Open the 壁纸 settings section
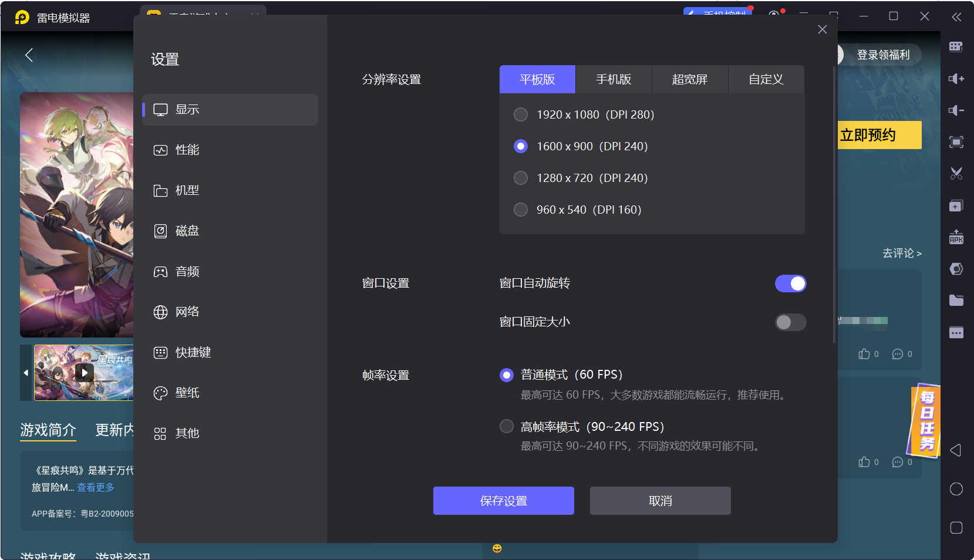Image resolution: width=974 pixels, height=560 pixels. click(x=230, y=393)
